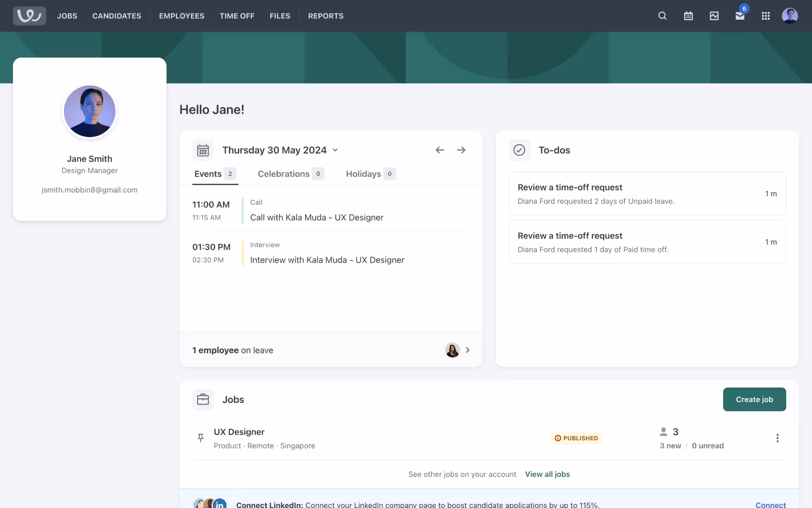Viewport: 812px width, 508px height.
Task: Open the inbox mail icon with badge
Action: pyautogui.click(x=740, y=16)
